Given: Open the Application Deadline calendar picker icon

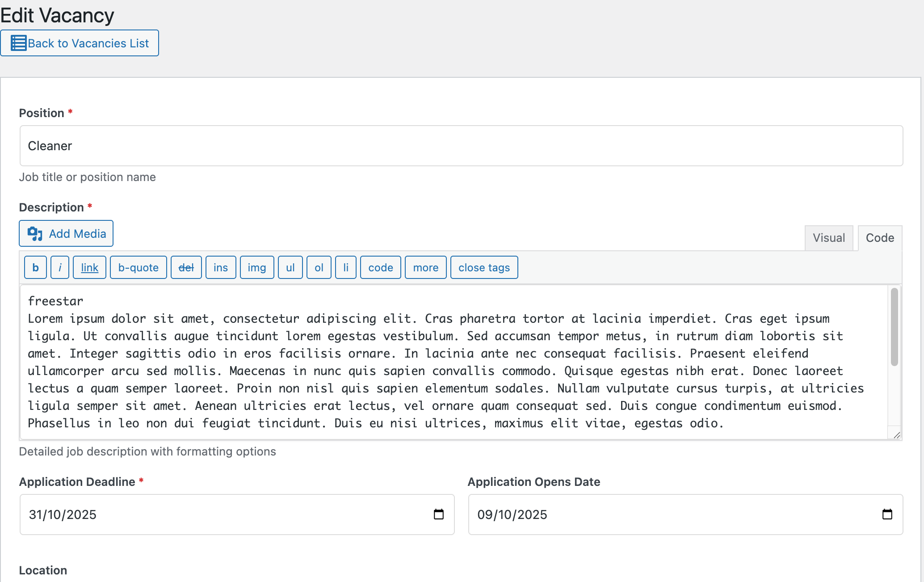Looking at the screenshot, I should (438, 515).
